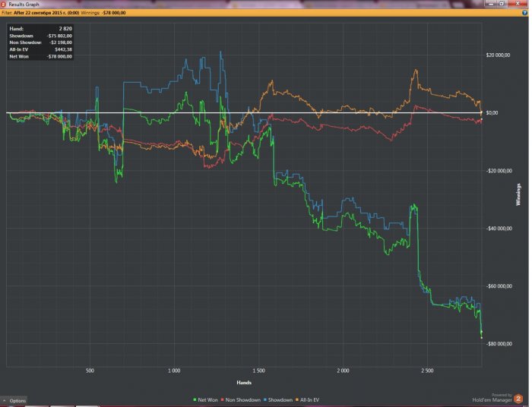Click the $20 000,00 y-axis label

tap(502, 55)
